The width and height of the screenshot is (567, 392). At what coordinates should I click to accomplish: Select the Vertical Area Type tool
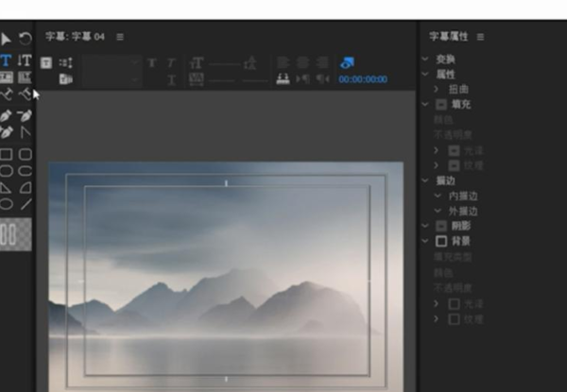pyautogui.click(x=25, y=77)
